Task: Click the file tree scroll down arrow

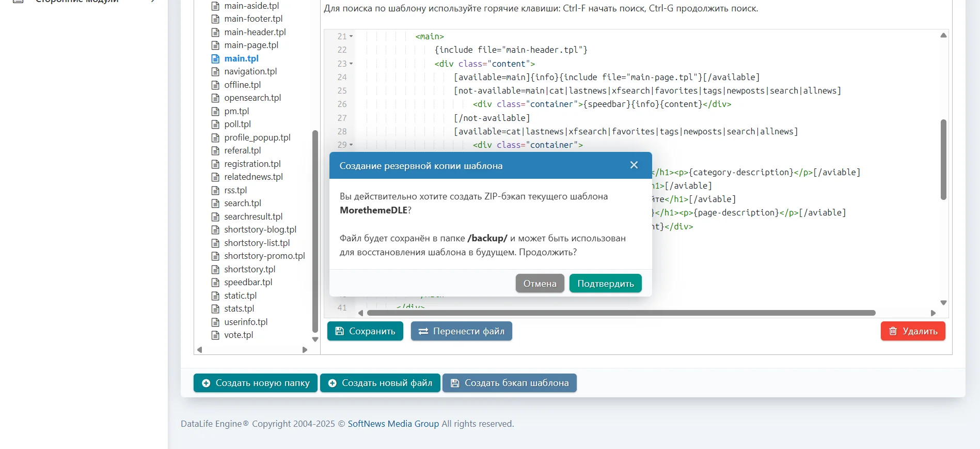Action: [315, 339]
